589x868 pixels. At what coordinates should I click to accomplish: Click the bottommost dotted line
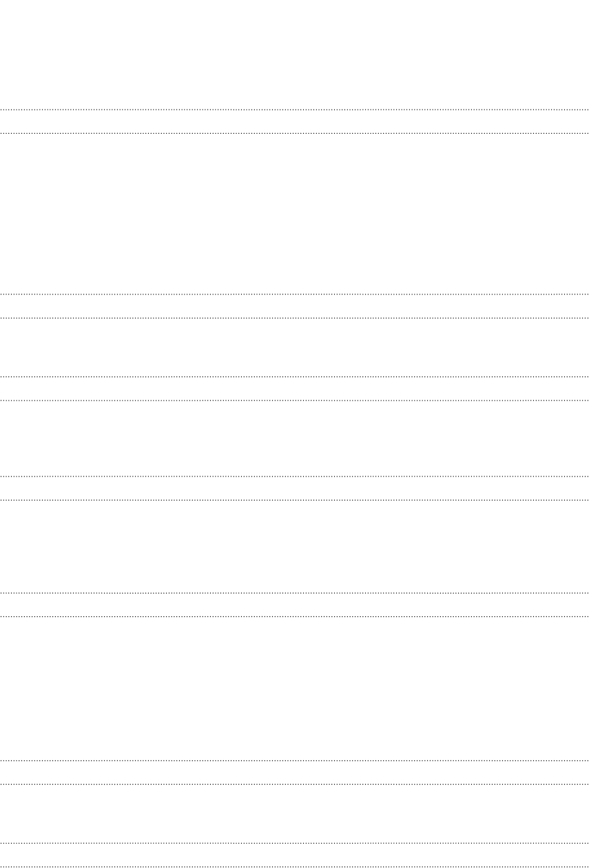click(x=294, y=865)
